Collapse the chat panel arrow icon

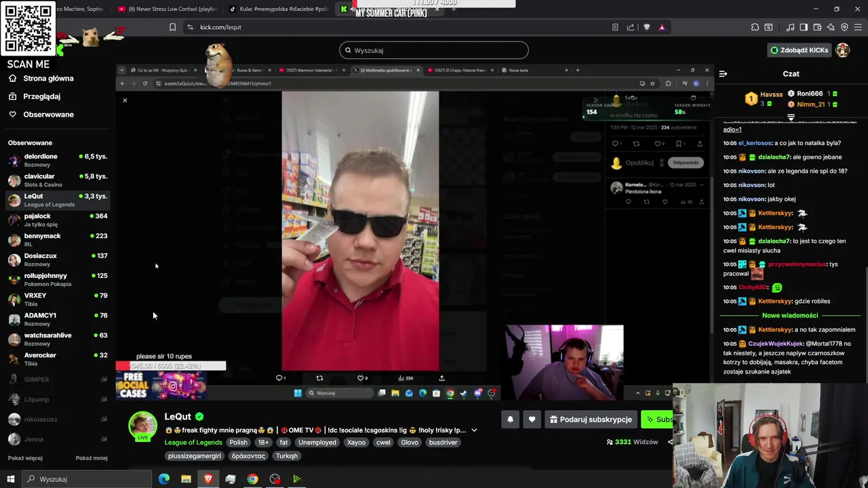coord(723,74)
